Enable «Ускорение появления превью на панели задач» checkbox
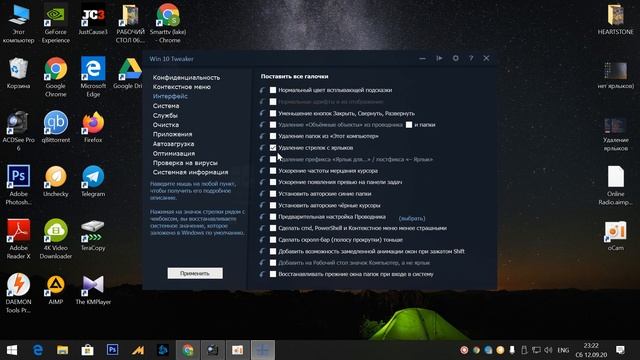Viewport: 640px width, 360px height. tap(273, 182)
